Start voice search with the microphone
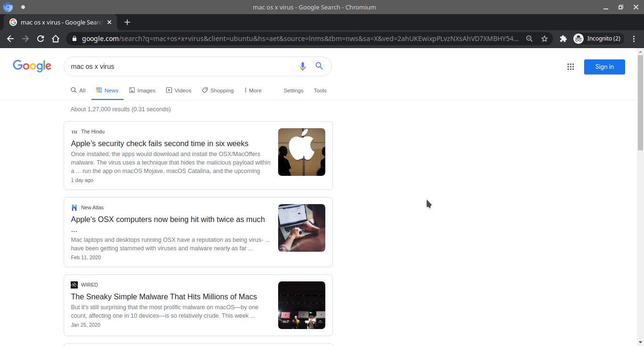The image size is (644, 346). tap(303, 66)
